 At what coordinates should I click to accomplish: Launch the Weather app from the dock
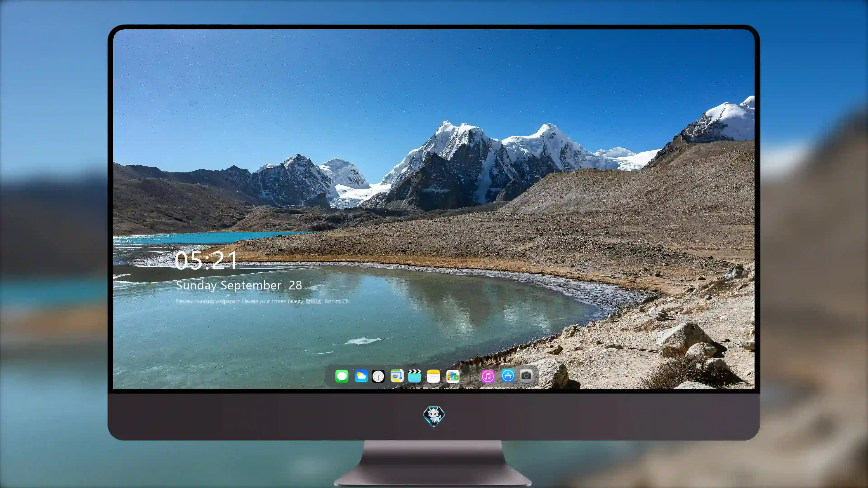pyautogui.click(x=361, y=376)
